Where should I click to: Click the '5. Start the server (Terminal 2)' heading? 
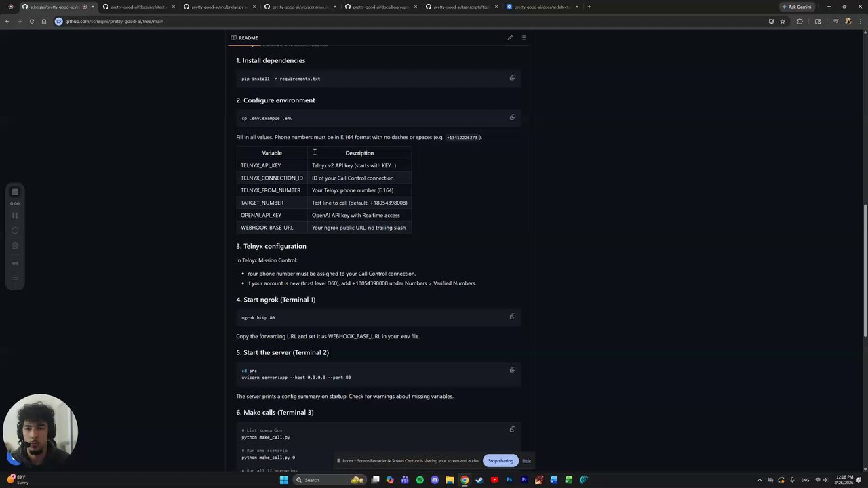pos(282,352)
